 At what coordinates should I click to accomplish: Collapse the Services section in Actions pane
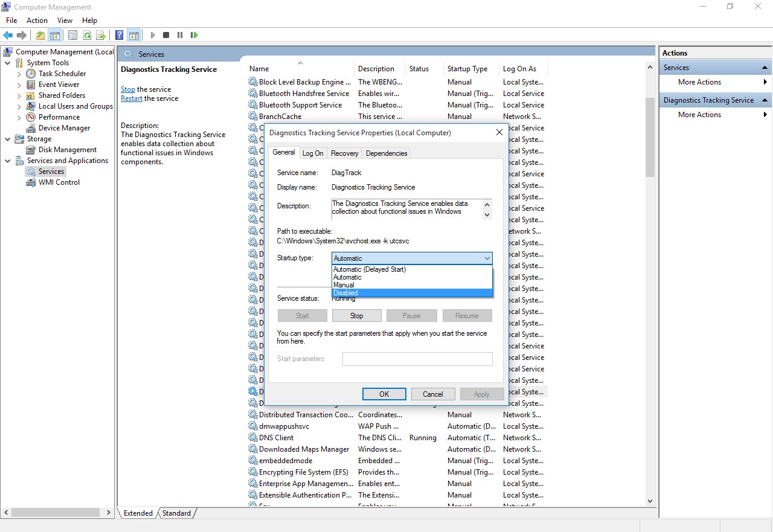coord(765,68)
